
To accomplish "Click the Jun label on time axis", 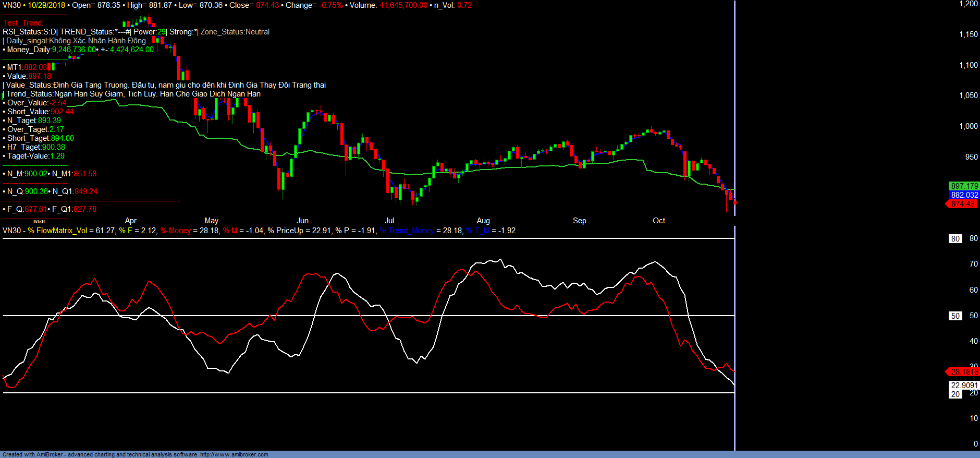I will 302,221.
